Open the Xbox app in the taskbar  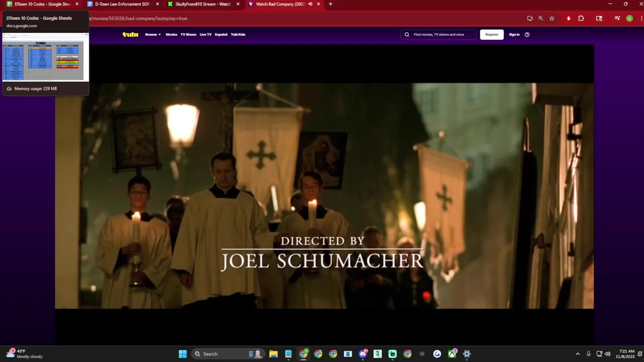452,354
